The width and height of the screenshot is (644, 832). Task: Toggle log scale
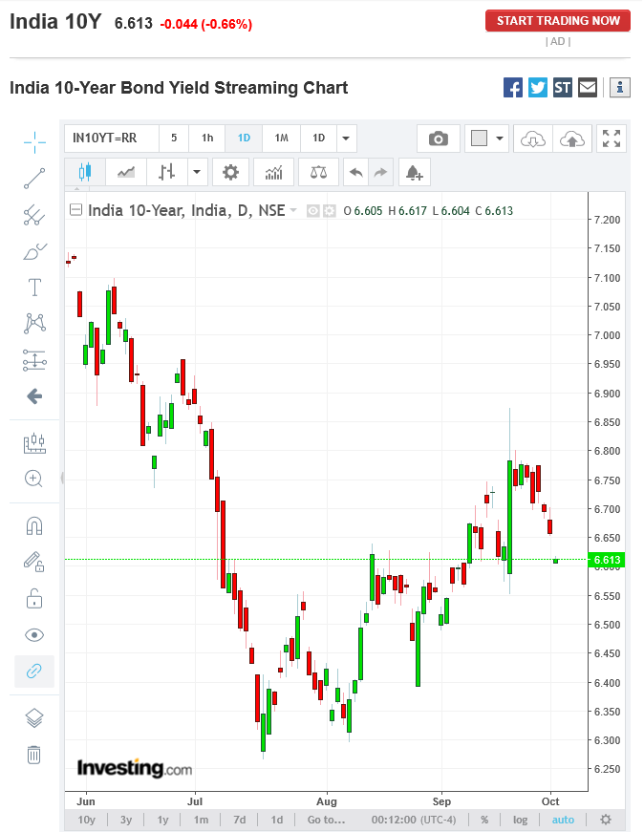coord(521,820)
